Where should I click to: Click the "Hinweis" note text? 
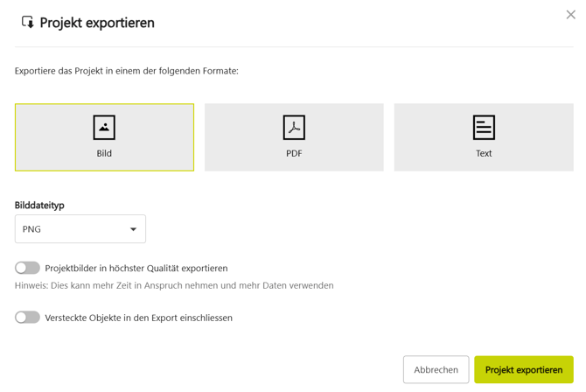point(174,285)
